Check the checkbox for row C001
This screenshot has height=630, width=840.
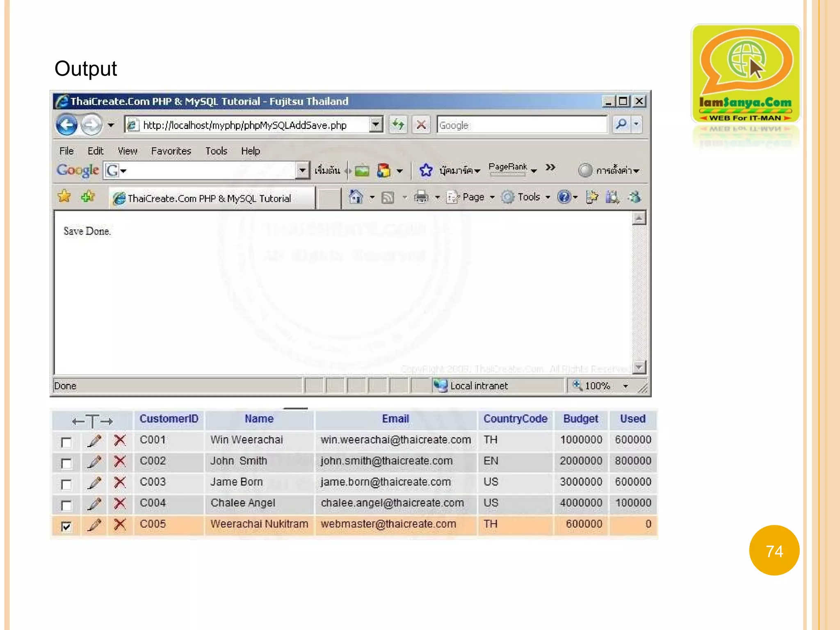point(66,442)
